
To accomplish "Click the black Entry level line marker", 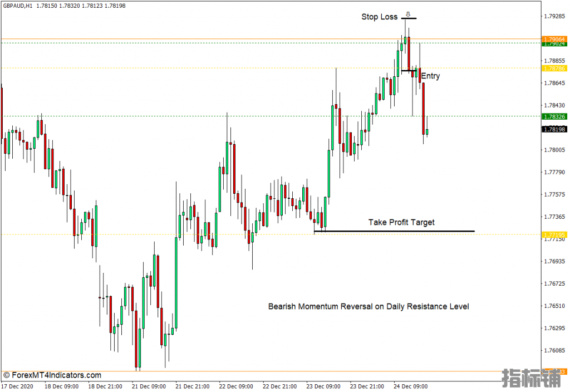I will [x=409, y=71].
